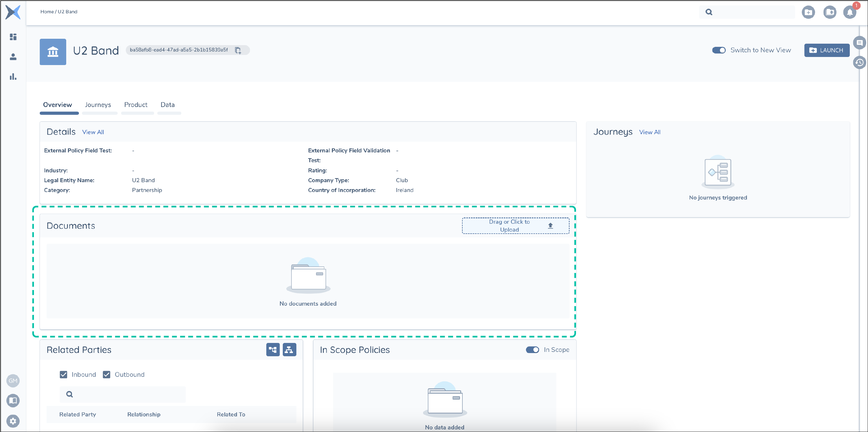The image size is (868, 432).
Task: Open the bar chart reports icon
Action: tap(13, 77)
